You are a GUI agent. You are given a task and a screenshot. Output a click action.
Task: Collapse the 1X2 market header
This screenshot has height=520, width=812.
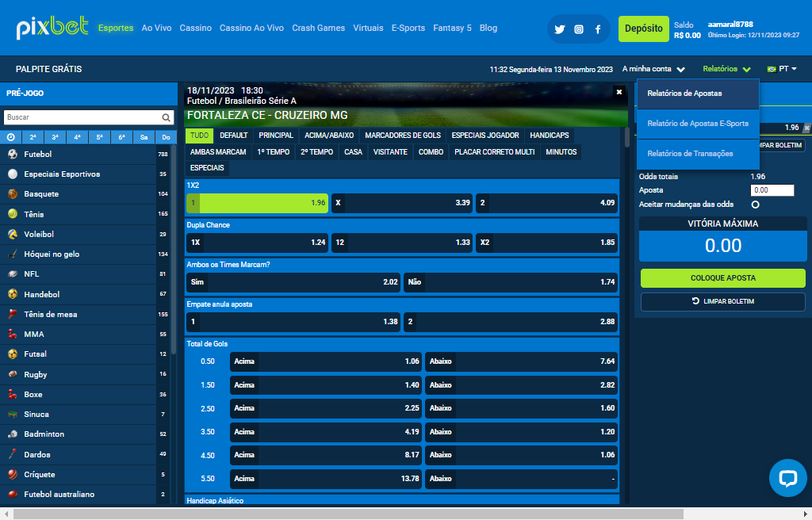(402, 185)
